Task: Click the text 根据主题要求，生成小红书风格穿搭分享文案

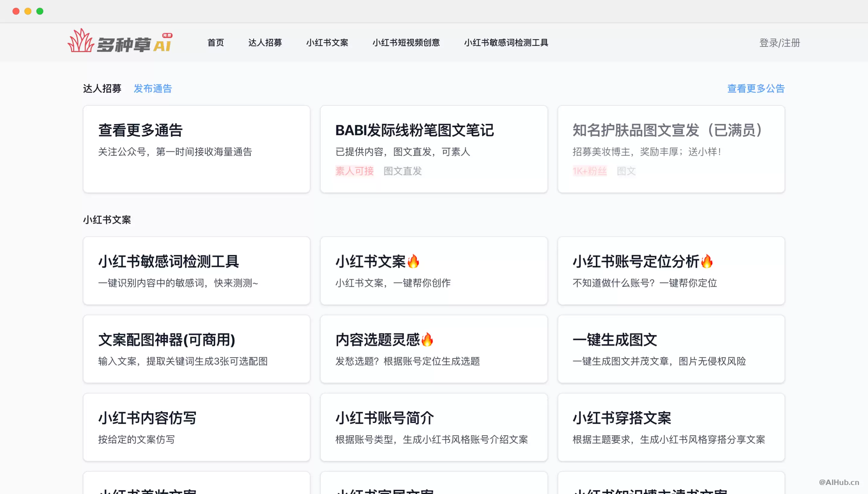Action: (669, 439)
